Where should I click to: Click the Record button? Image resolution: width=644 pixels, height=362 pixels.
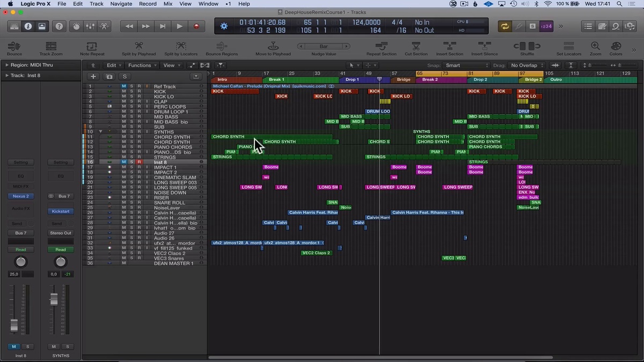tap(196, 26)
